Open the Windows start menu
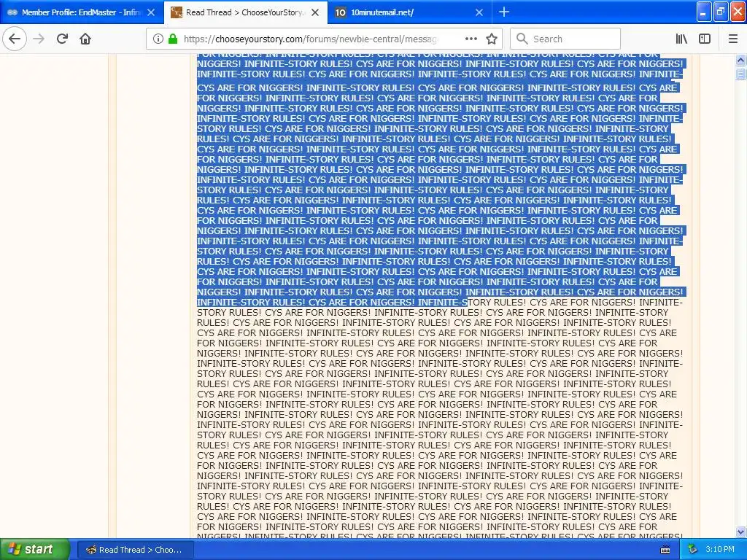The image size is (747, 560). [35, 550]
